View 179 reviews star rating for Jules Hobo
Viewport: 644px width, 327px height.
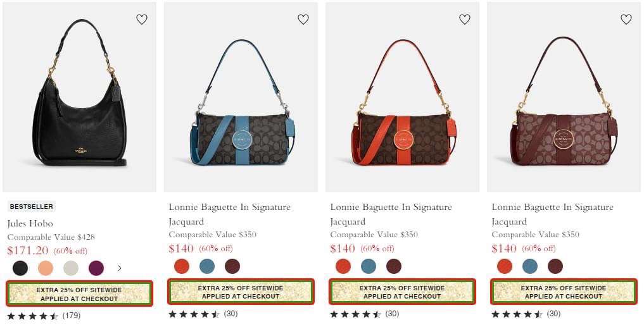click(x=44, y=316)
